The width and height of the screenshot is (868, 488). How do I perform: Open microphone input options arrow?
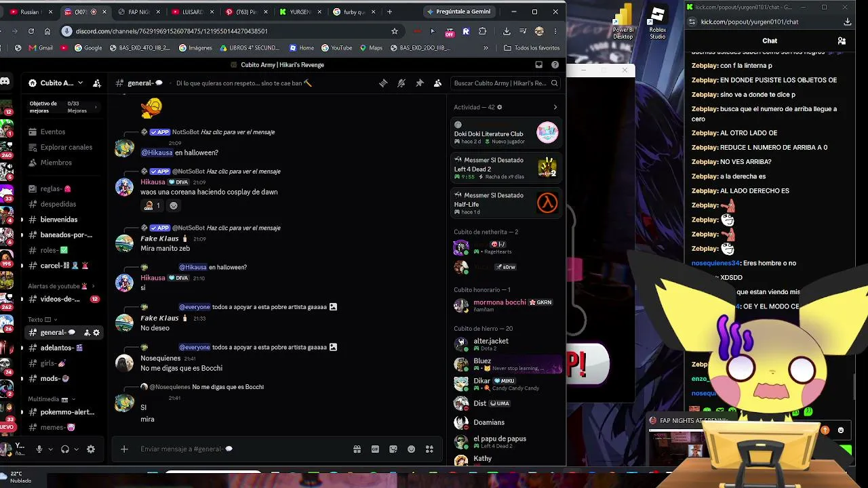tap(50, 449)
